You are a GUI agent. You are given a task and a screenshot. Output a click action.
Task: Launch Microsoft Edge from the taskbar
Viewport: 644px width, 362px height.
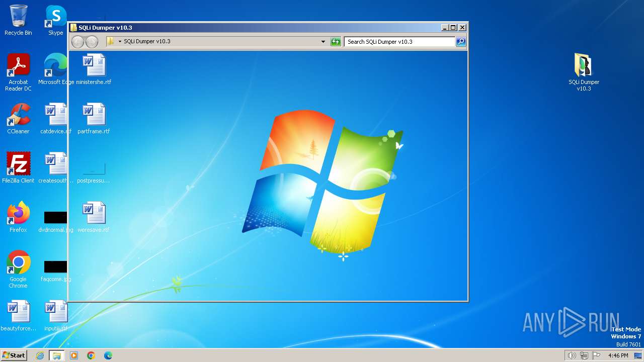(x=108, y=355)
